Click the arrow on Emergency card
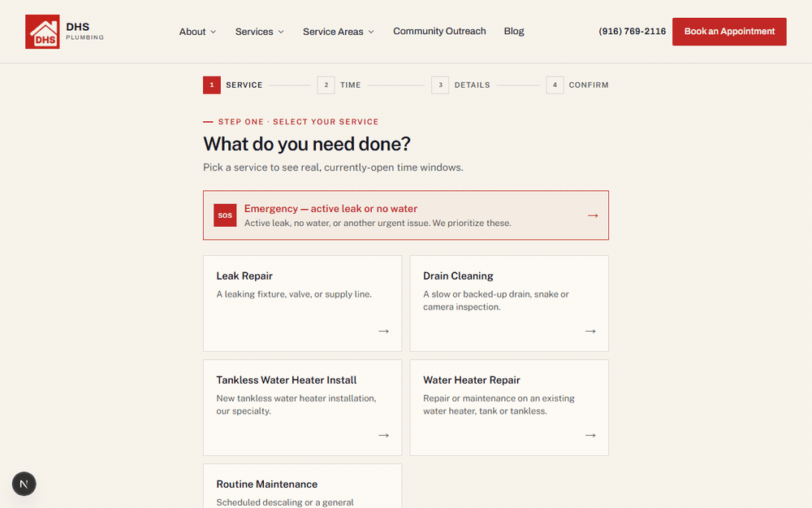This screenshot has width=812, height=508. pos(593,215)
